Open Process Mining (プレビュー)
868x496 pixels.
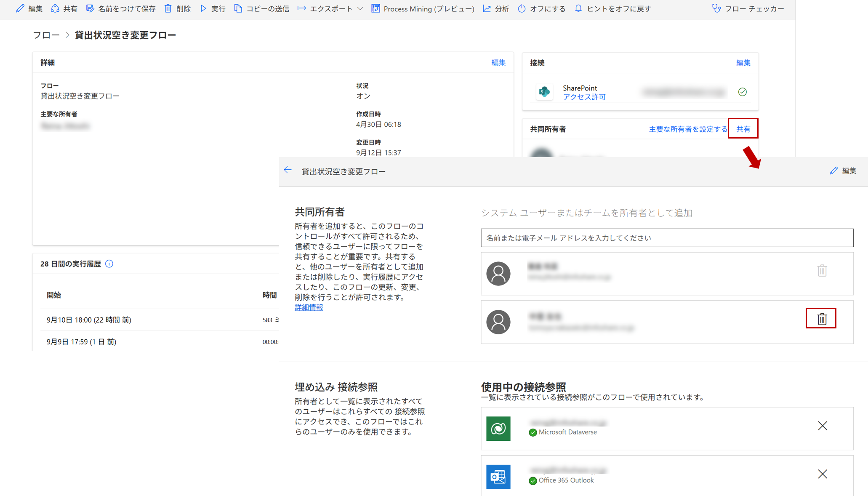click(423, 8)
